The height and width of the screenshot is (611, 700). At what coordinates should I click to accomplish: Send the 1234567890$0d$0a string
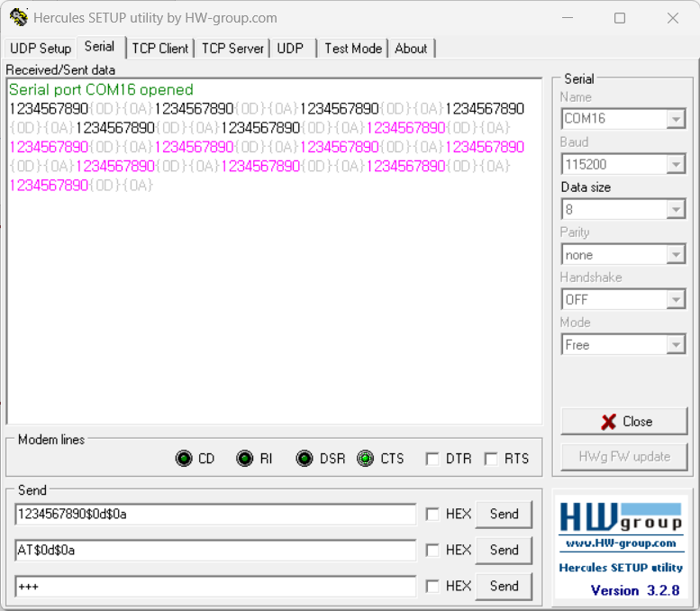(504, 514)
